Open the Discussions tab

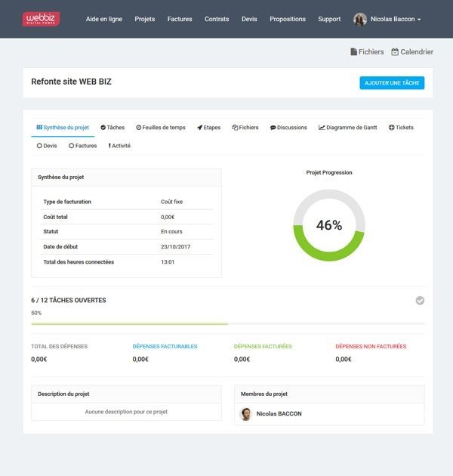coord(288,128)
